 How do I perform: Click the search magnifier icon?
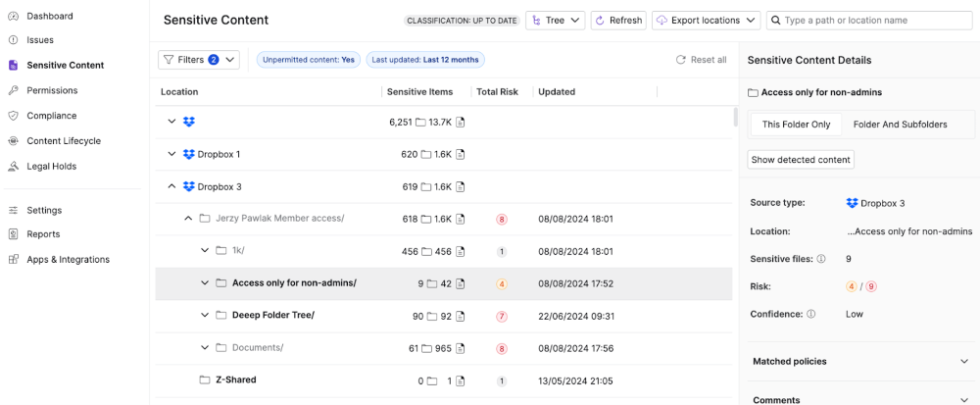775,21
